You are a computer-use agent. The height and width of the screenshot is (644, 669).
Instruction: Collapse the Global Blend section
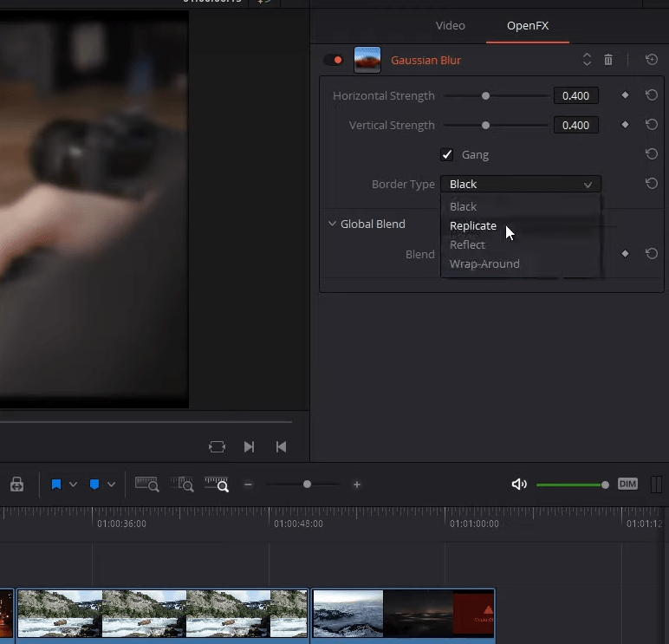[x=332, y=224]
